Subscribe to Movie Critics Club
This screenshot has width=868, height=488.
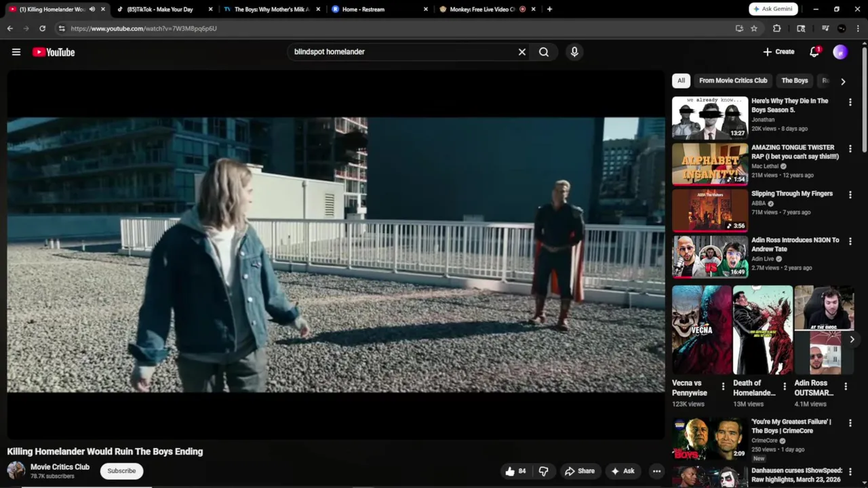pyautogui.click(x=121, y=471)
